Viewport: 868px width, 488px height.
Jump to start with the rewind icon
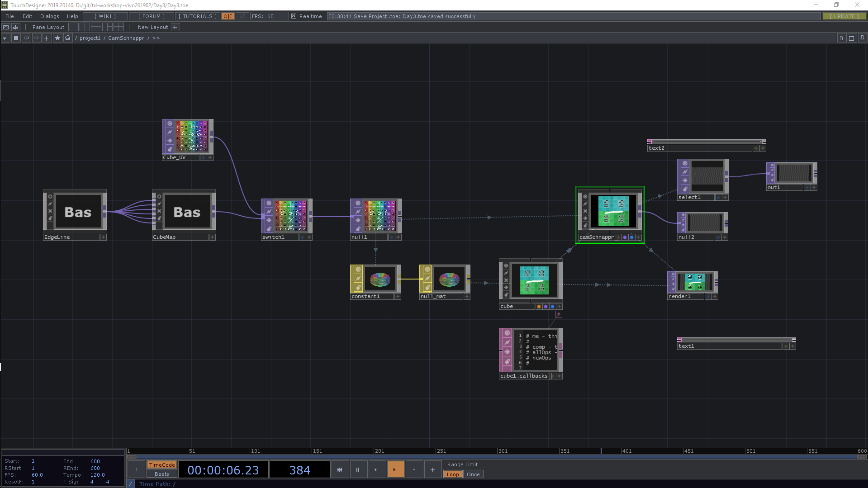point(339,469)
